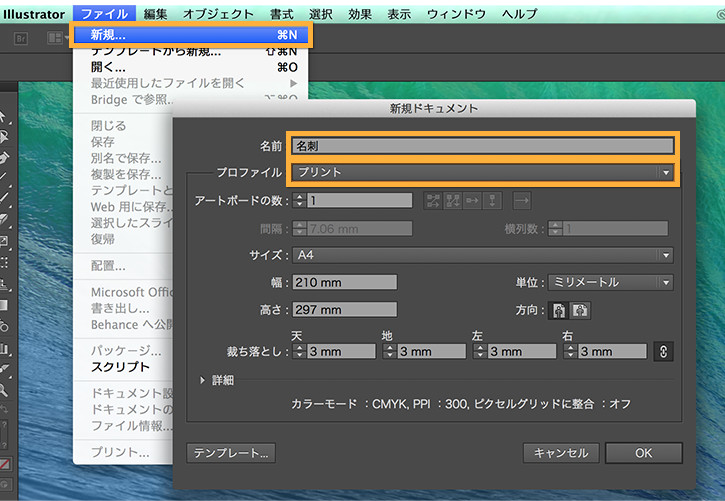
Task: Open the 書式 menu
Action: click(x=282, y=14)
